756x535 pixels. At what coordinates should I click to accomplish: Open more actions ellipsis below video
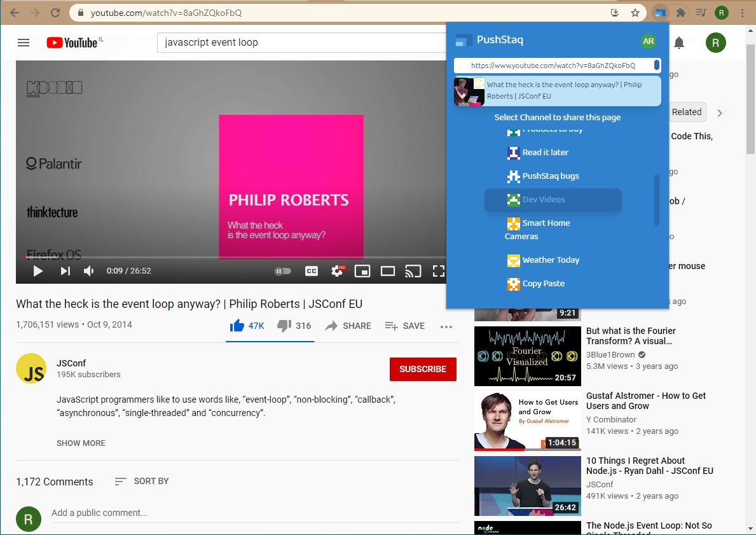[446, 326]
